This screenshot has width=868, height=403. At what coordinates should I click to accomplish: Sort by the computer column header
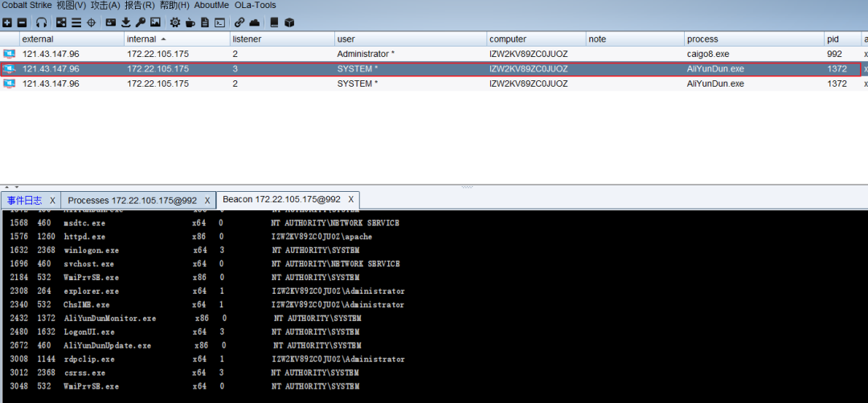[x=536, y=39]
